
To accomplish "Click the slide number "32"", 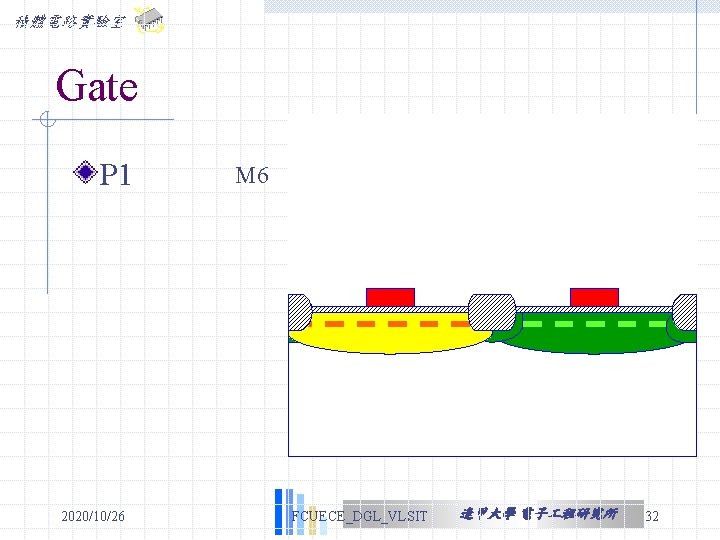I will 652,516.
